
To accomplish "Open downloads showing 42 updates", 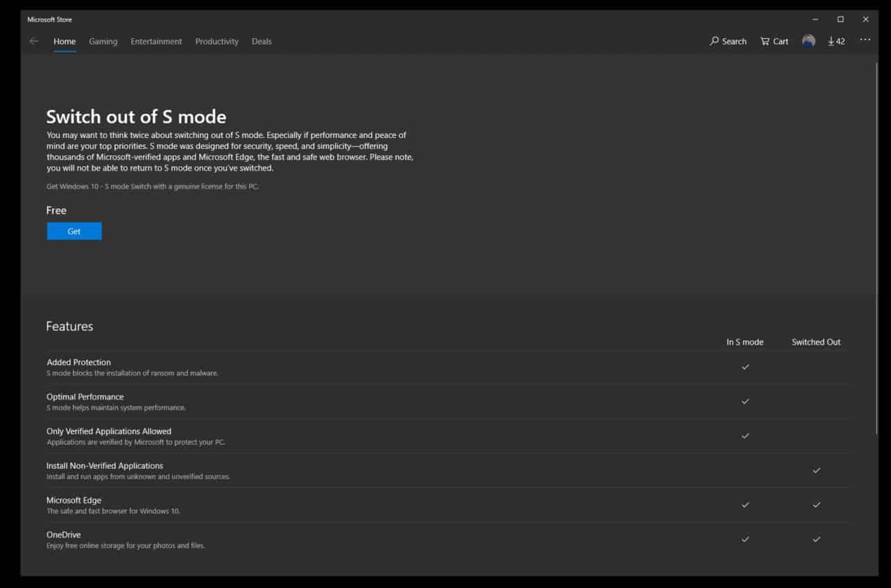I will pyautogui.click(x=836, y=42).
